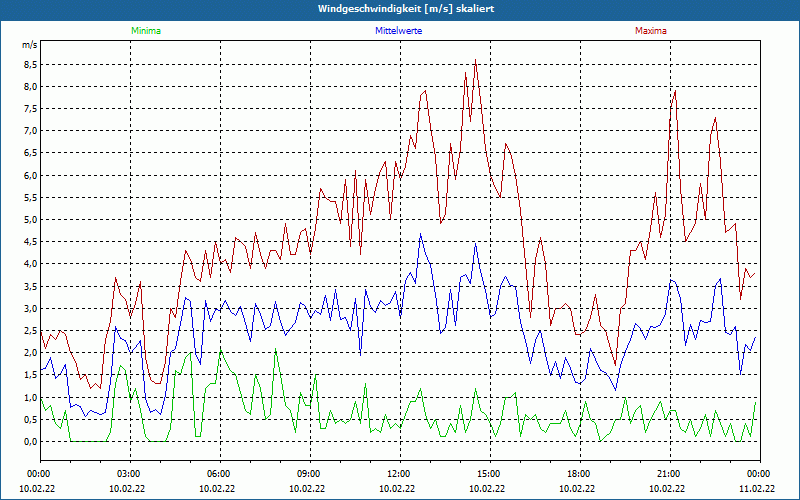
Task: Click the red maxima peak just after 21:00
Action: [675, 91]
